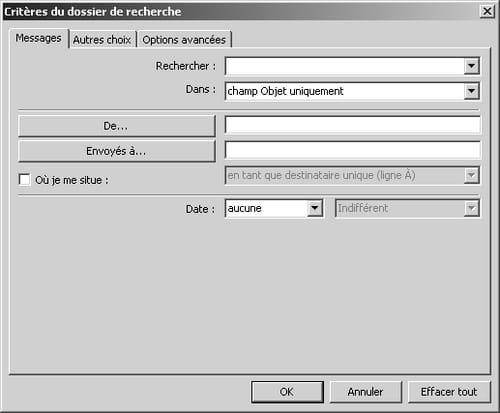Close the Critères du dossier de recherche dialog

(x=487, y=11)
